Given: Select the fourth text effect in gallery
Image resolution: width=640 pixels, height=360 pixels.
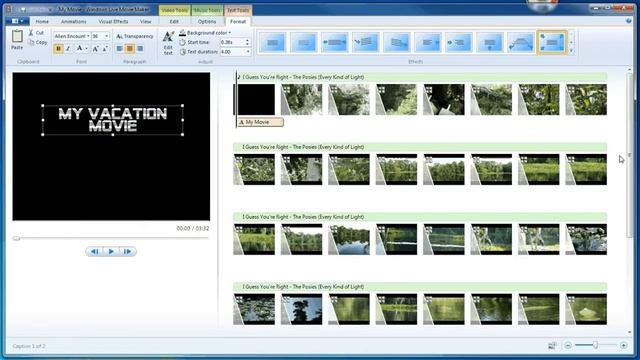Looking at the screenshot, I should tap(365, 42).
